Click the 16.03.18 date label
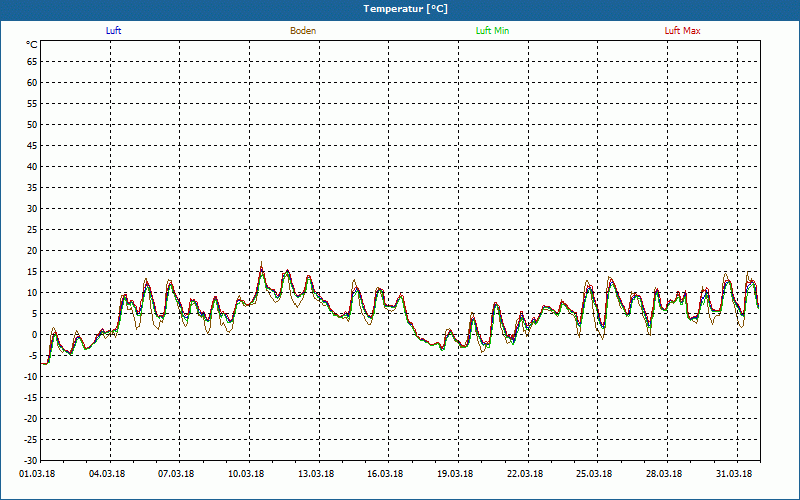The height and width of the screenshot is (500, 800). [385, 474]
